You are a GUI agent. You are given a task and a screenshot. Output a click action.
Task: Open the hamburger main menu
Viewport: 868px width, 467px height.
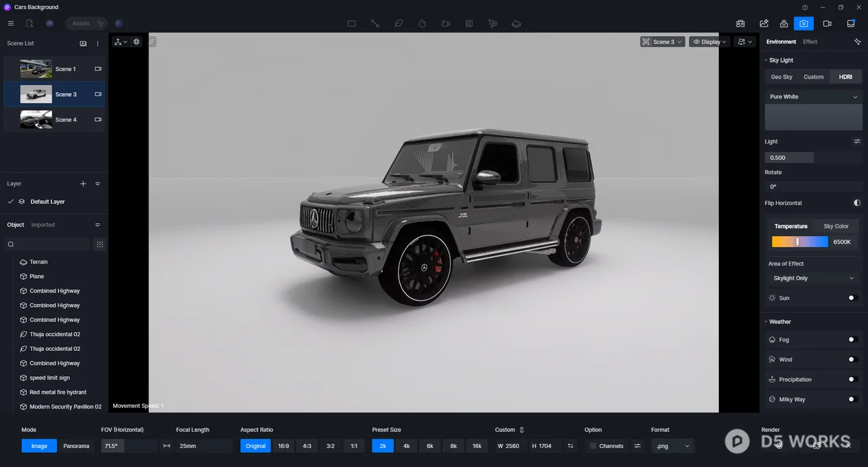tap(11, 23)
